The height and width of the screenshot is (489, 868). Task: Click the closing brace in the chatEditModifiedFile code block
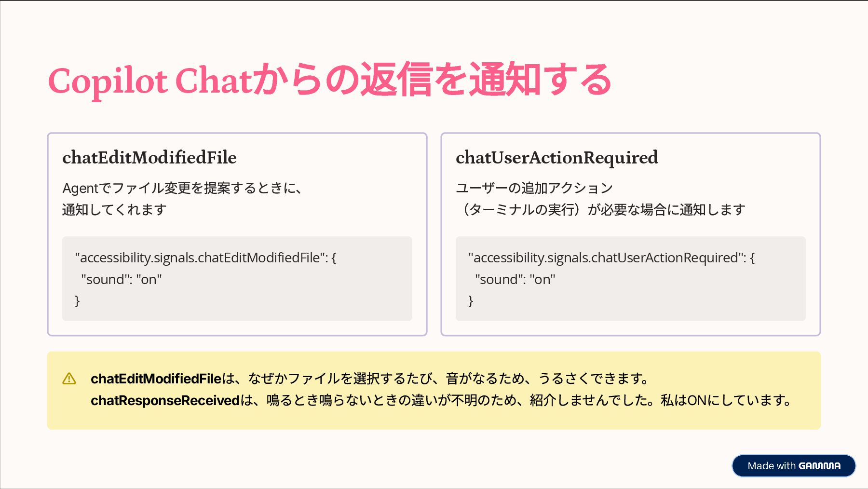point(77,301)
